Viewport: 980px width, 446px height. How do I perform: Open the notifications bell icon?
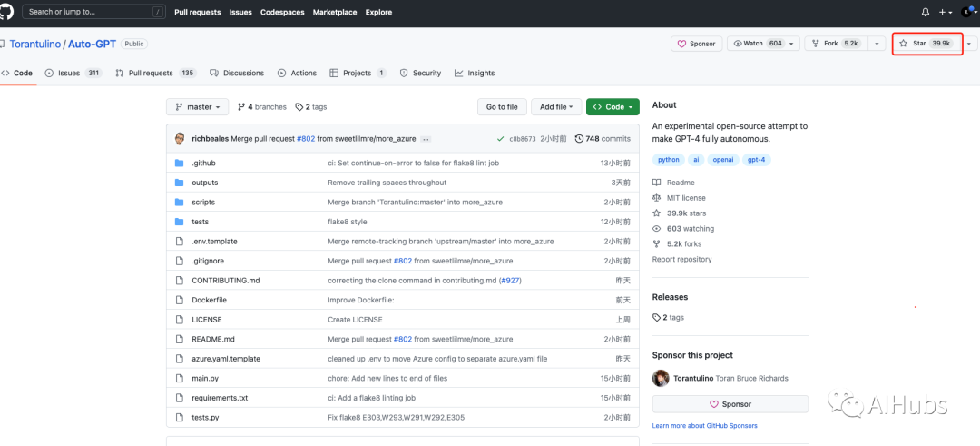click(926, 12)
